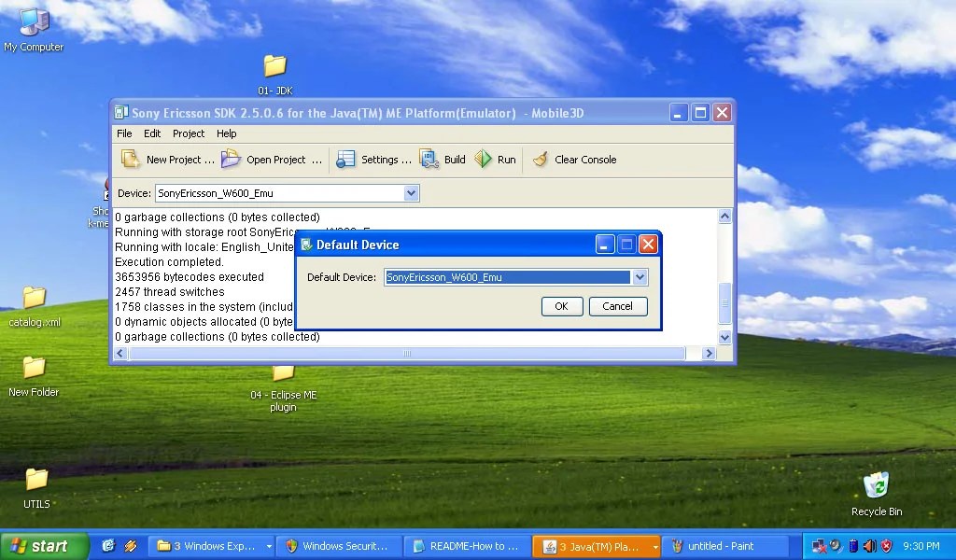Image resolution: width=956 pixels, height=560 pixels.
Task: Select the 04 - Eclipse ME plugin folder
Action: pyautogui.click(x=284, y=389)
